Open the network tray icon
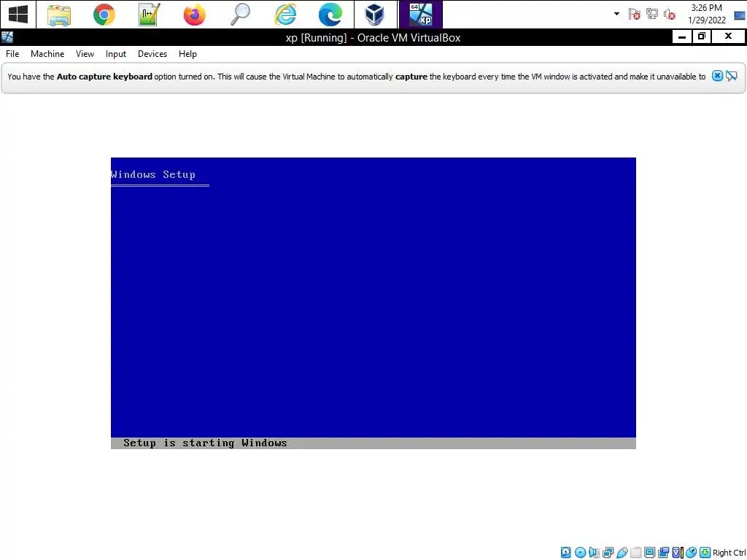The width and height of the screenshot is (747, 560). (x=651, y=15)
